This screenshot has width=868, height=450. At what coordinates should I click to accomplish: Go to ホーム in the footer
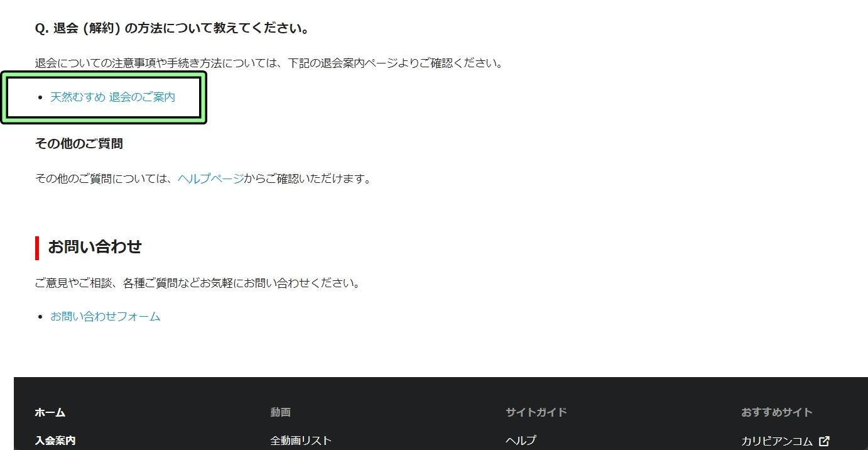tap(50, 413)
